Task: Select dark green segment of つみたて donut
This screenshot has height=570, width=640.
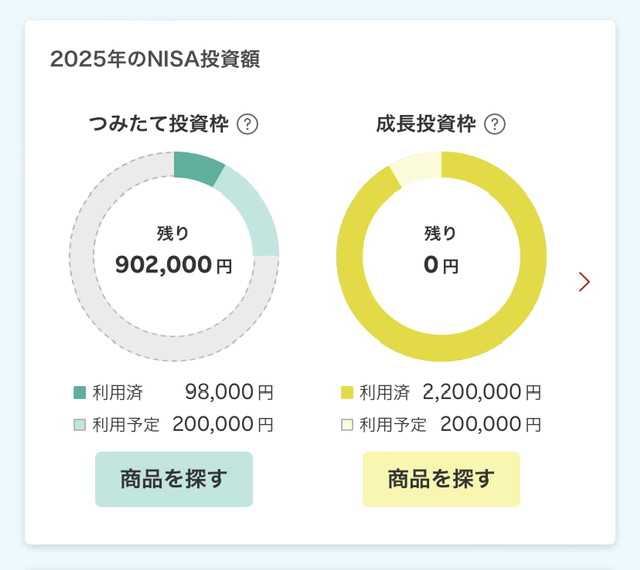Action: [x=197, y=165]
